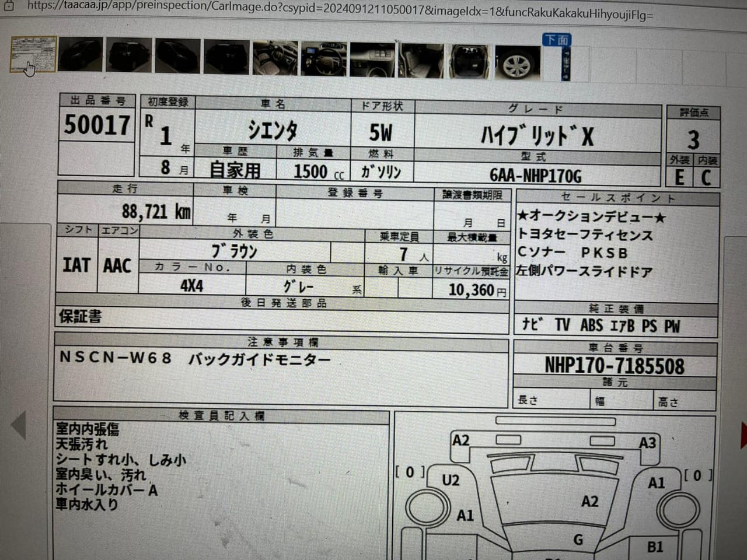Select the second car exterior thumbnail
747x560 pixels.
(129, 56)
